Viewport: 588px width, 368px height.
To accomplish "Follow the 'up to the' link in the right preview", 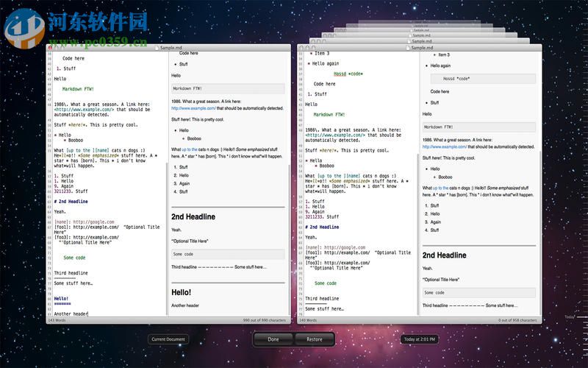I will click(x=440, y=188).
